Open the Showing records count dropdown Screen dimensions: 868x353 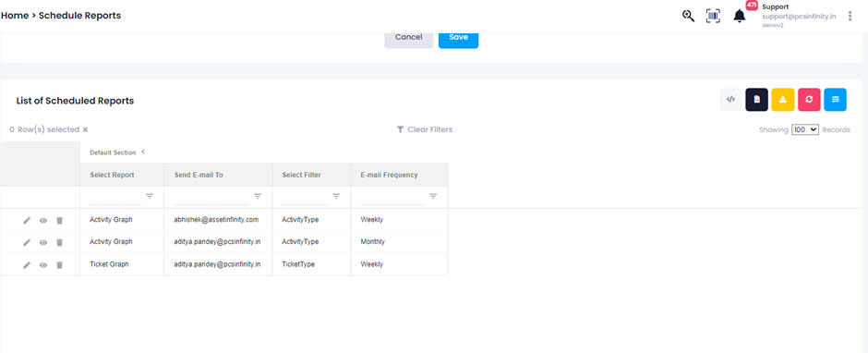[805, 129]
